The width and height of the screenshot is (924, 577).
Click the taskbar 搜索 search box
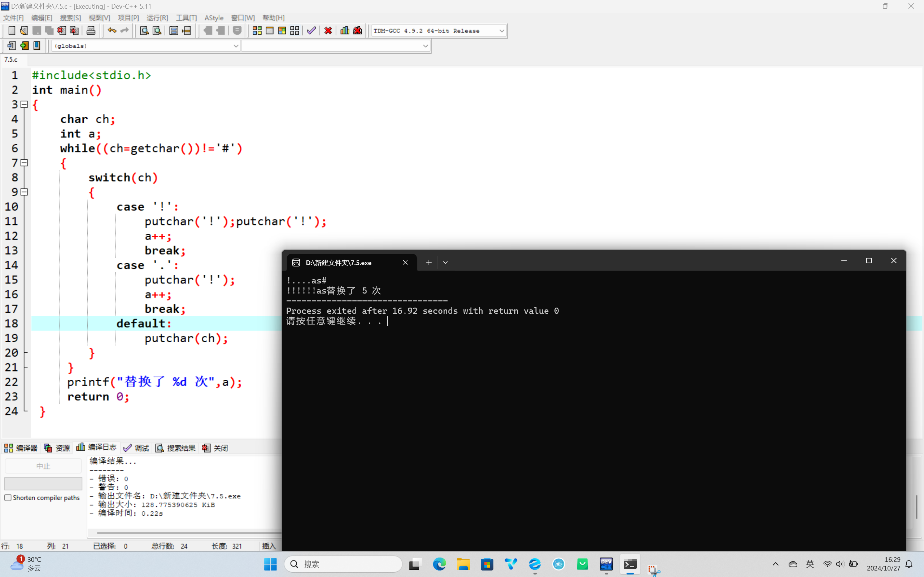coord(343,564)
